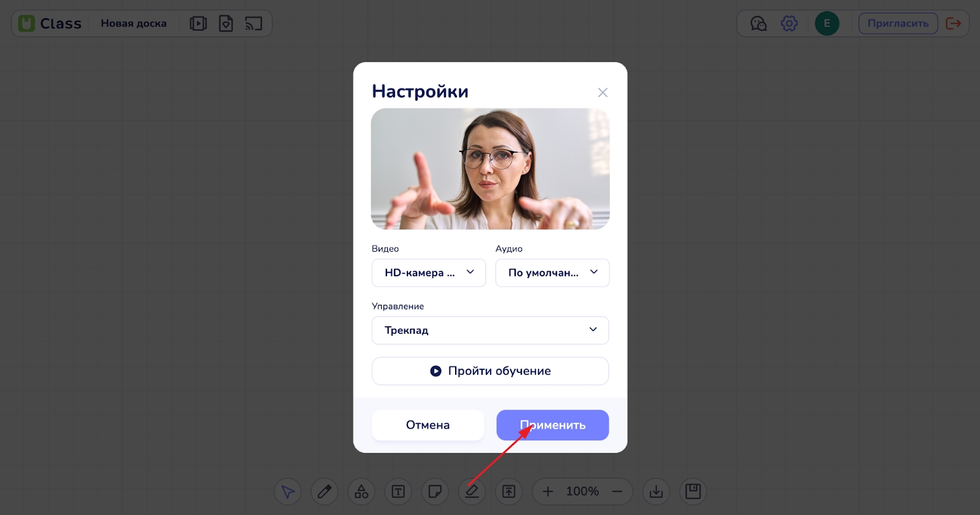Viewport: 980px width, 515px height.
Task: Select the cursor pointer tool
Action: (287, 492)
